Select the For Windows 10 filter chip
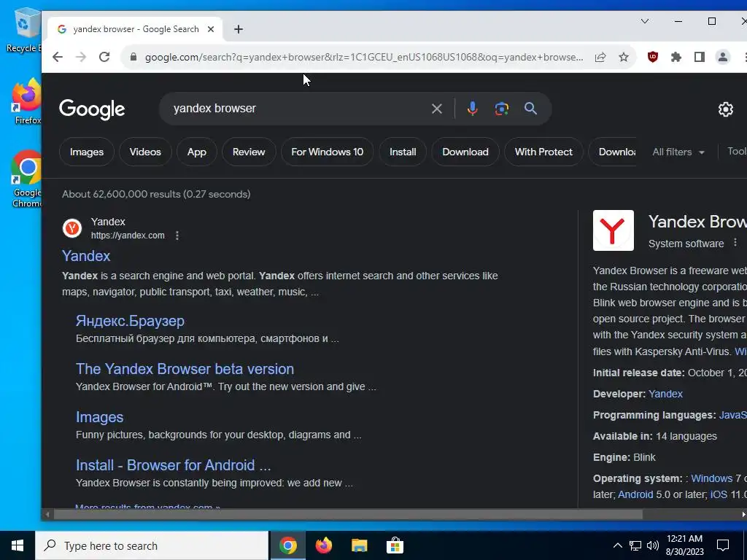 (328, 152)
